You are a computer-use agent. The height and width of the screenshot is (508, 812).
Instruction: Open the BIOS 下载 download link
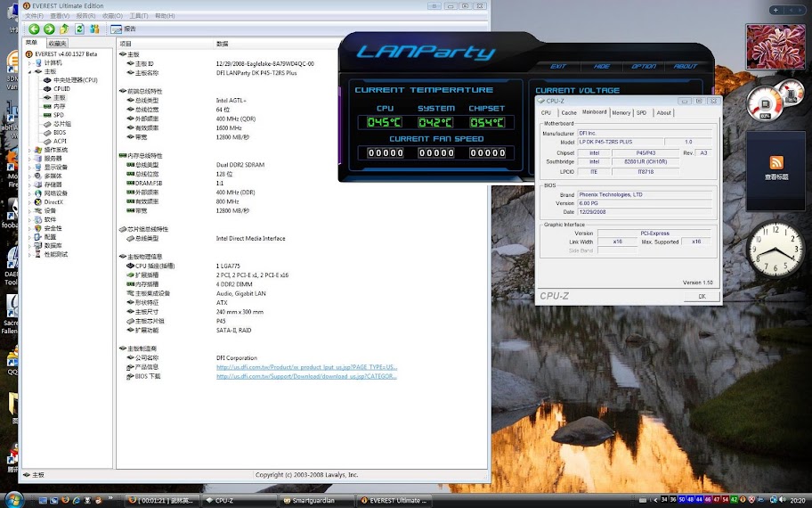click(306, 376)
